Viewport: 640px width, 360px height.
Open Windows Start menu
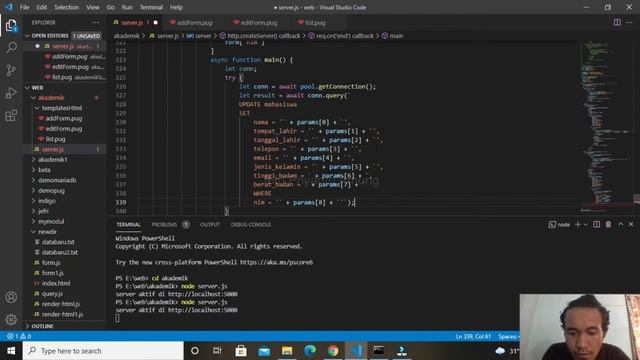[x=11, y=351]
